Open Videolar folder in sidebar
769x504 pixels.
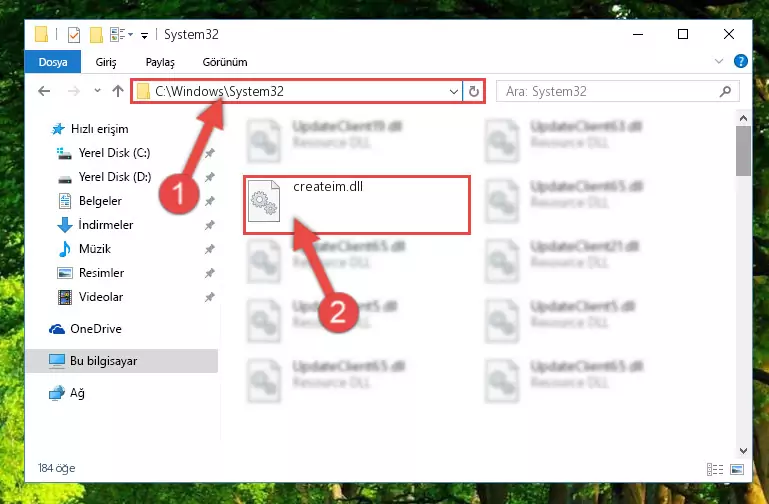coord(90,297)
